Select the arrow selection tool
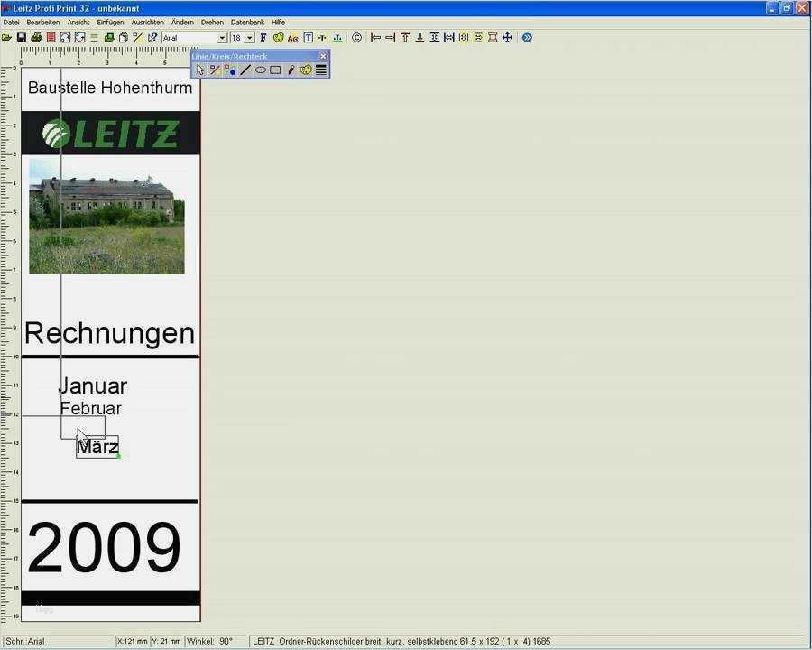The height and width of the screenshot is (650, 812). pos(198,70)
